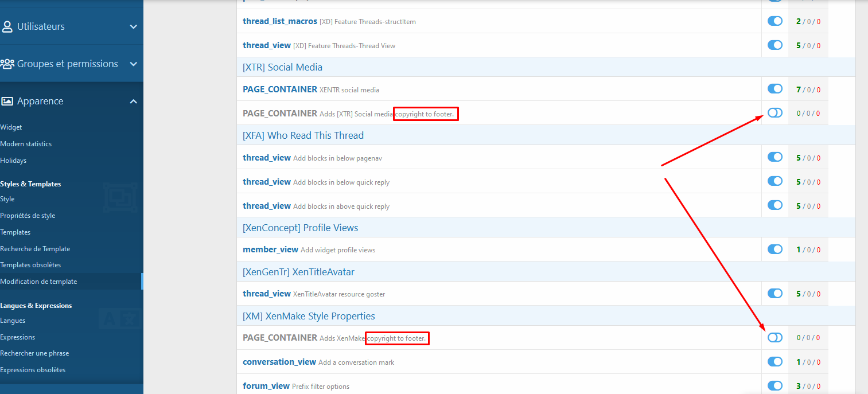This screenshot has height=394, width=868.
Task: Go to Propriétés de style
Action: pyautogui.click(x=28, y=216)
